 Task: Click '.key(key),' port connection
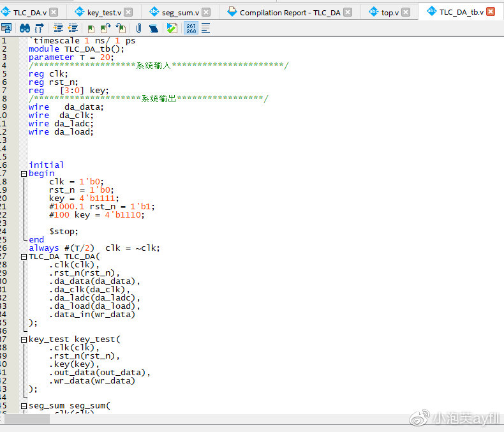click(x=74, y=364)
